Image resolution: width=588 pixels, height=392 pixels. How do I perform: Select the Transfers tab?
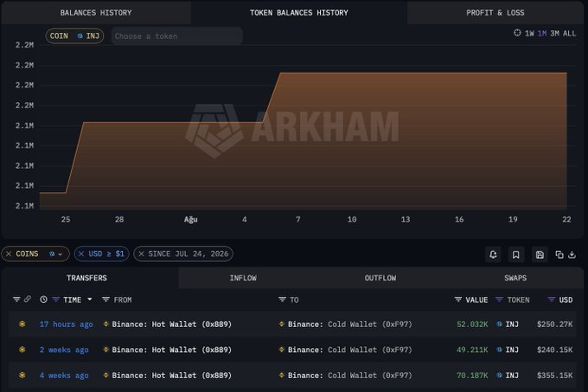[x=86, y=278]
